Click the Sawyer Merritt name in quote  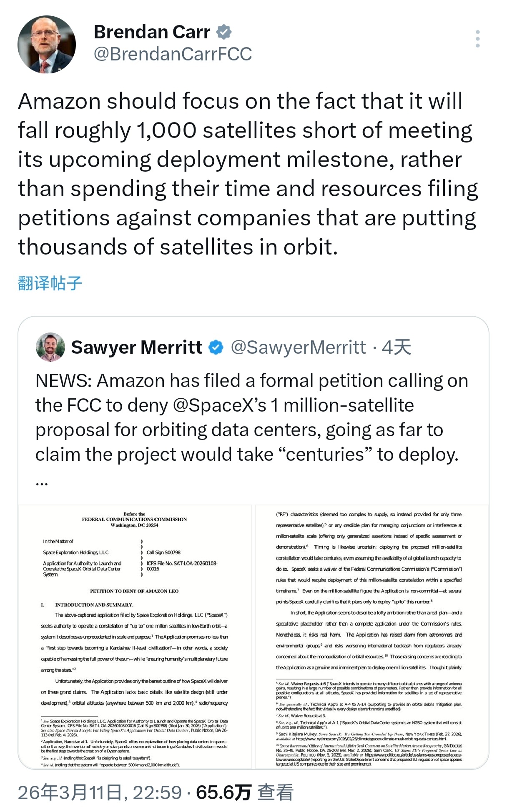[137, 347]
